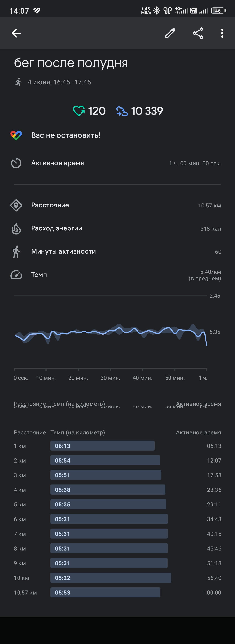Tap the blue steps shoe icon

(122, 111)
